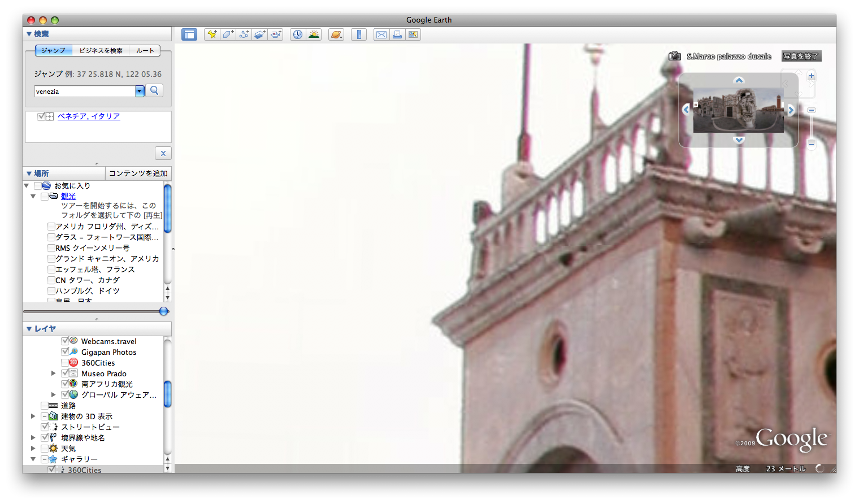This screenshot has width=859, height=504.
Task: Click the layers panel scrollbar thumb
Action: [x=167, y=394]
